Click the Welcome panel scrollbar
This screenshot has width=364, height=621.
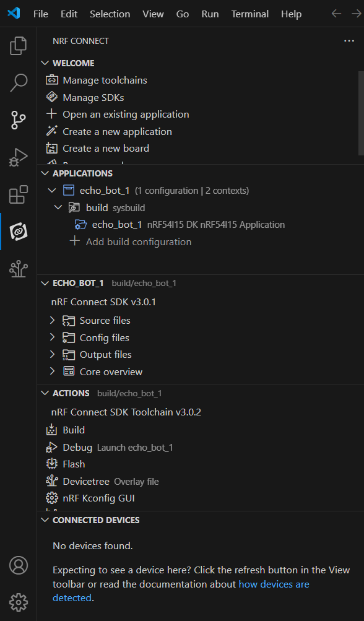[361, 113]
